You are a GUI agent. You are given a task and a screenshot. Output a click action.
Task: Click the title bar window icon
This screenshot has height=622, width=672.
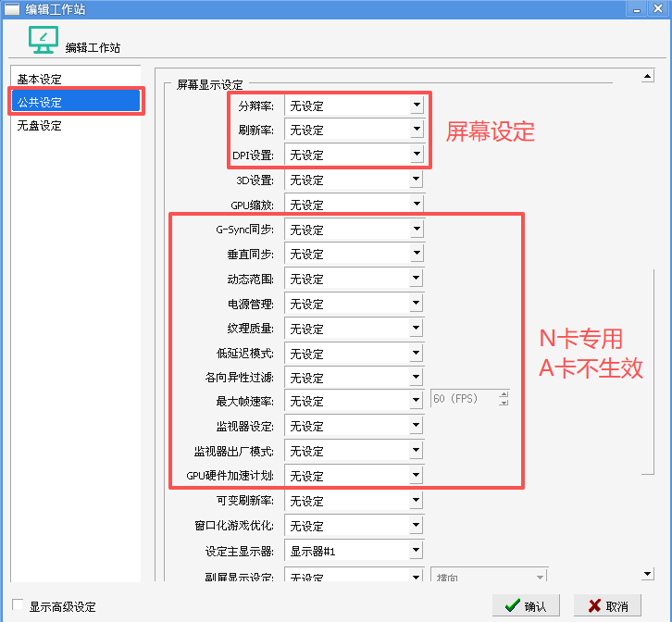[x=12, y=9]
